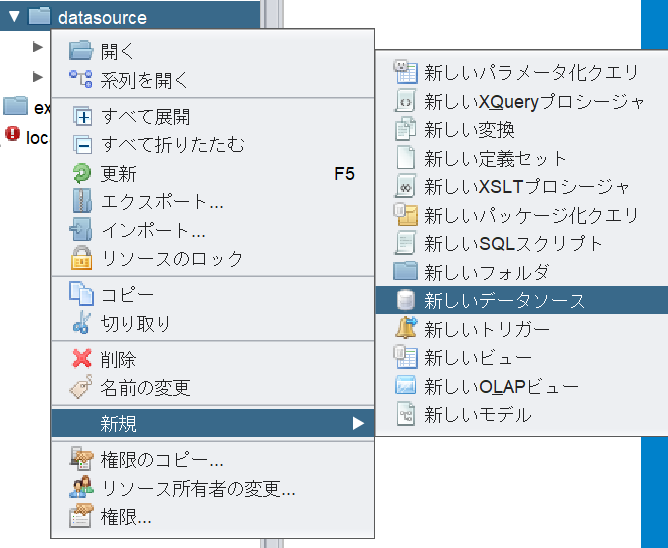Click the package icon for 新しいパッケージ化クエリ
Viewport: 668px width, 548px height.
pyautogui.click(x=405, y=215)
